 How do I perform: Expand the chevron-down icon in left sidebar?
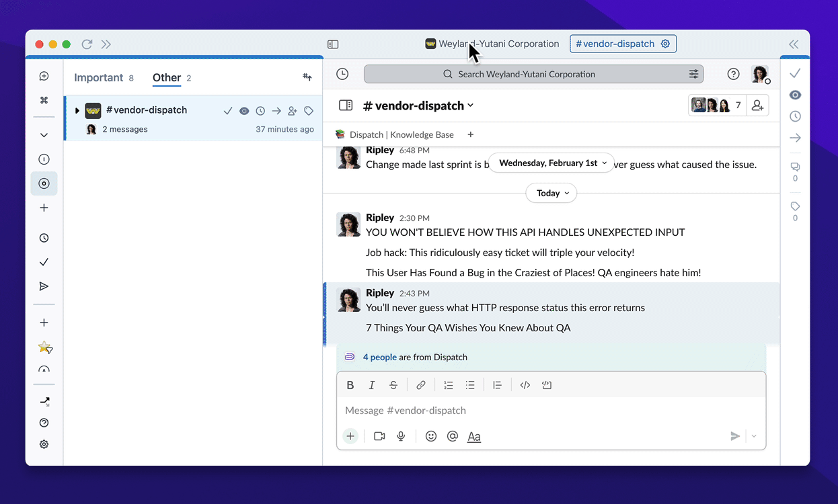(x=44, y=135)
